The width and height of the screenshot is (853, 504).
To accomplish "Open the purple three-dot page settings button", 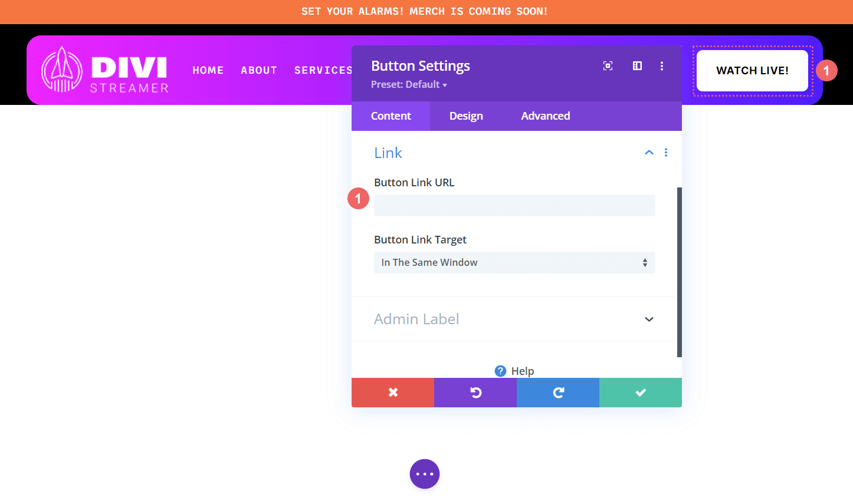I will click(x=424, y=473).
